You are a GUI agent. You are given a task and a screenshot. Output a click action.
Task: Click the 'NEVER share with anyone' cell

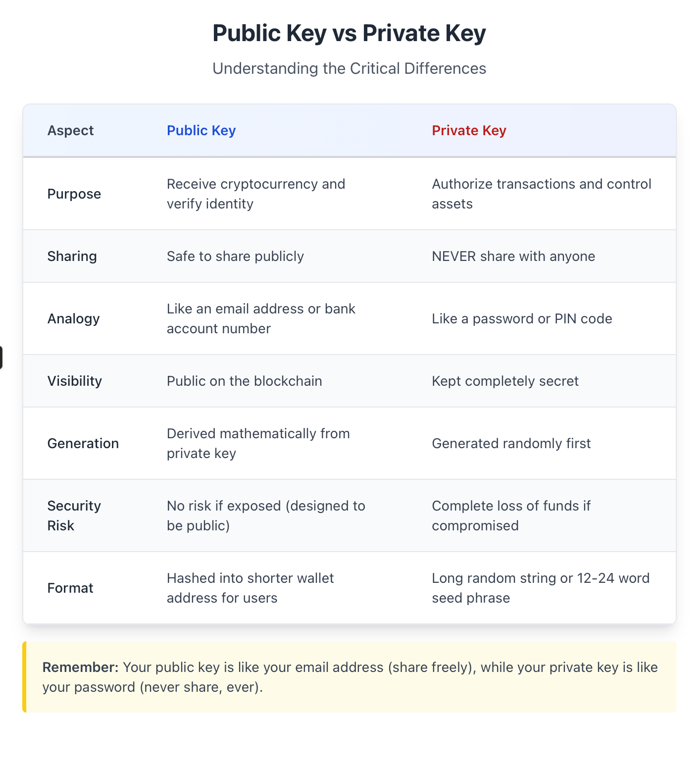(513, 257)
